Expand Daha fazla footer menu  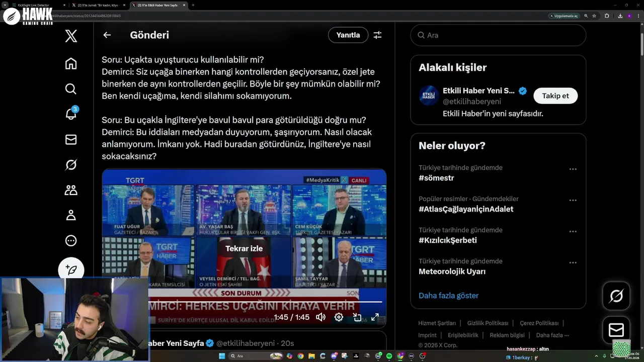pyautogui.click(x=552, y=335)
